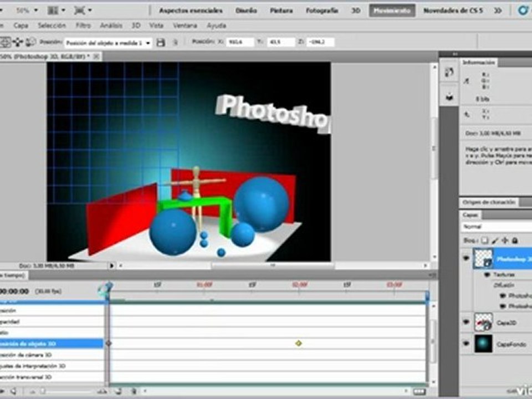532x399 pixels.
Task: Select the 3D object scale tool icon
Action: pos(30,43)
